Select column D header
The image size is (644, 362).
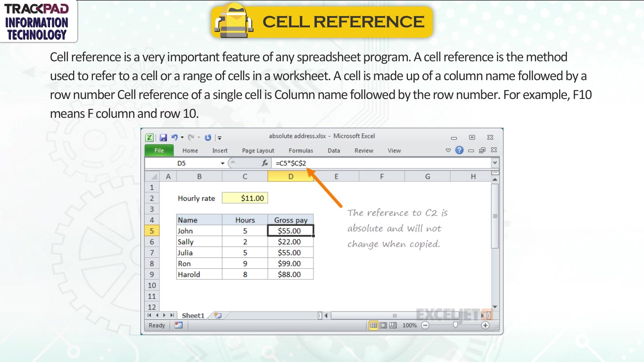tap(290, 177)
